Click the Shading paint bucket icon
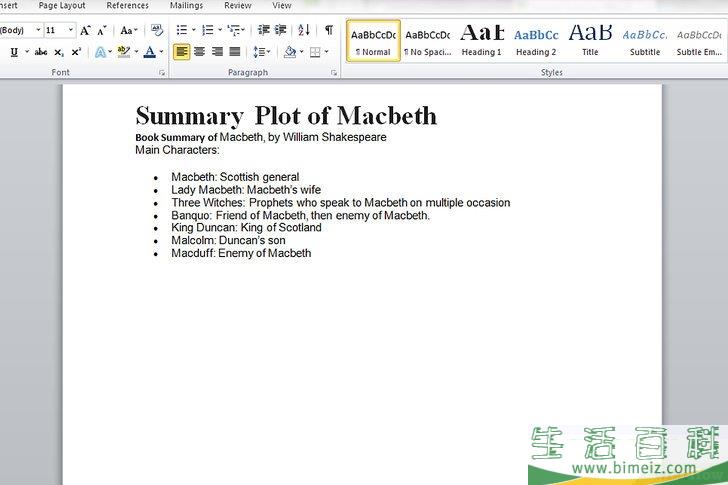 [x=290, y=52]
